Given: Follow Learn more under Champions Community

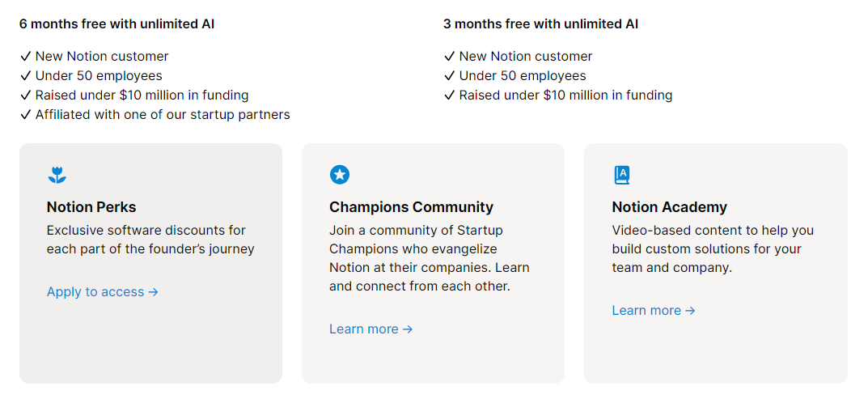Looking at the screenshot, I should click(370, 329).
